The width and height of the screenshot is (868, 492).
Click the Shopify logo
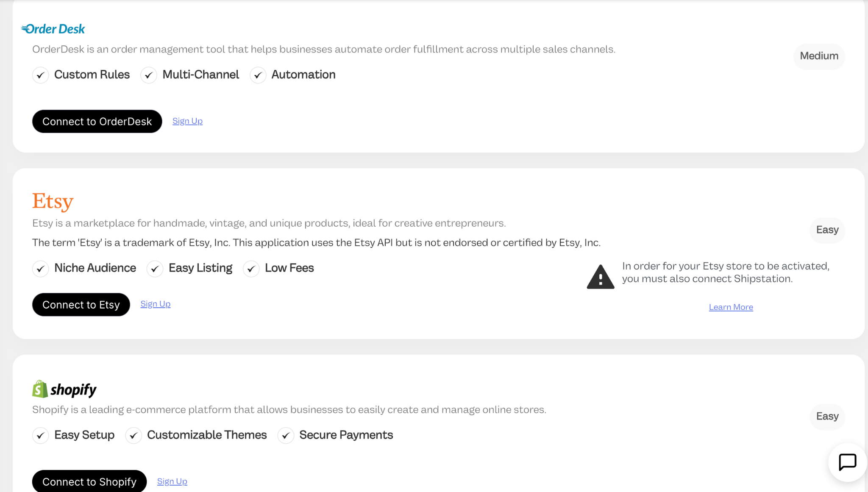pos(64,389)
